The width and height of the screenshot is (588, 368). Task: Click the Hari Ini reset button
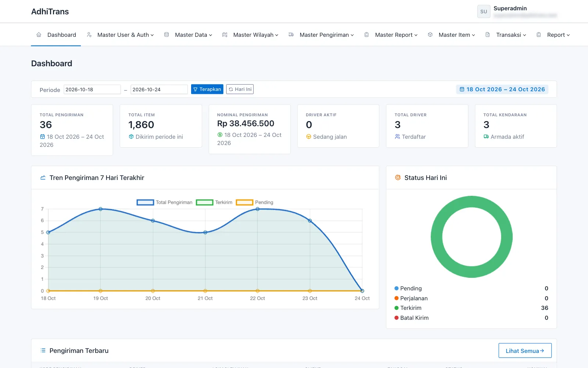240,89
